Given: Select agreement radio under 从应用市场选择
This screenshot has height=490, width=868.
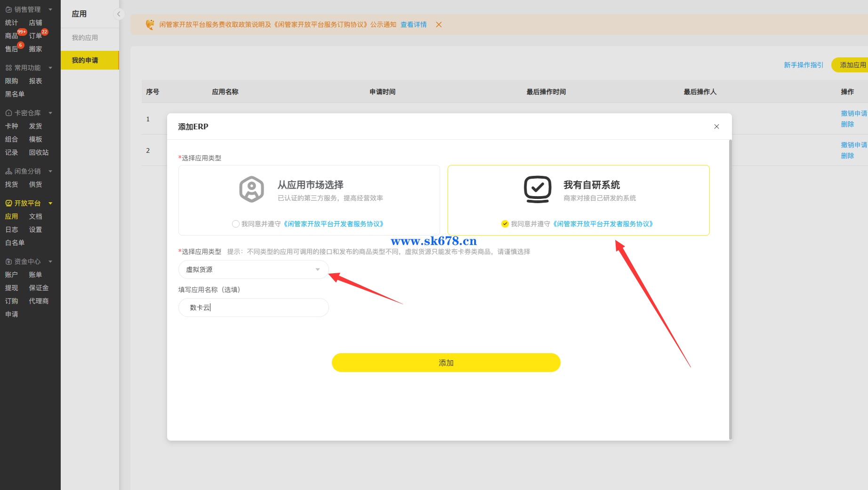Looking at the screenshot, I should pos(235,224).
